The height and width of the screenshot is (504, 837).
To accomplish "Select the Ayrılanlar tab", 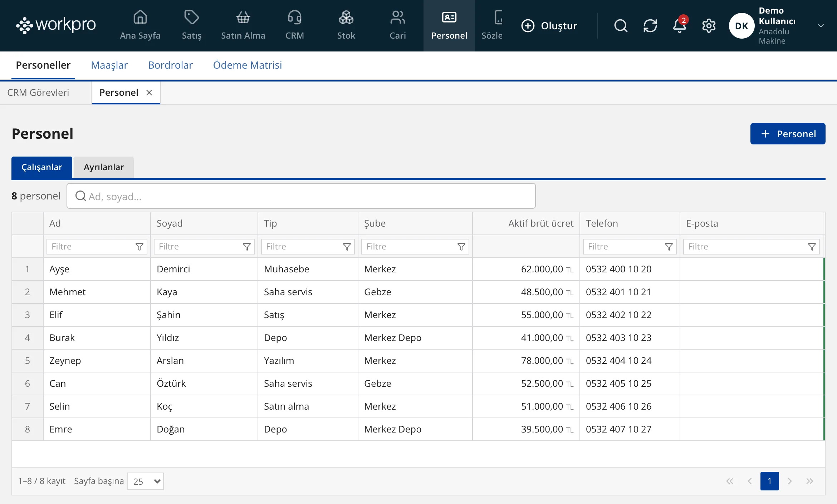I will click(x=104, y=167).
